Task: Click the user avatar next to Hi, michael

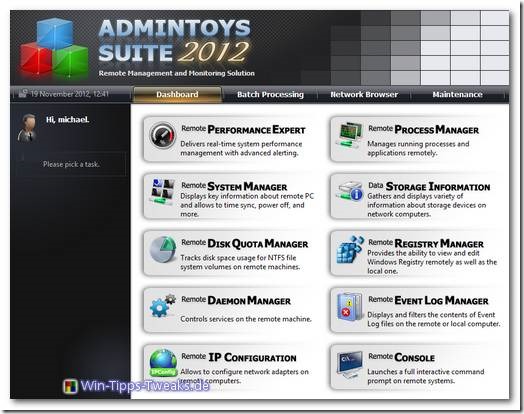Action: click(x=28, y=128)
